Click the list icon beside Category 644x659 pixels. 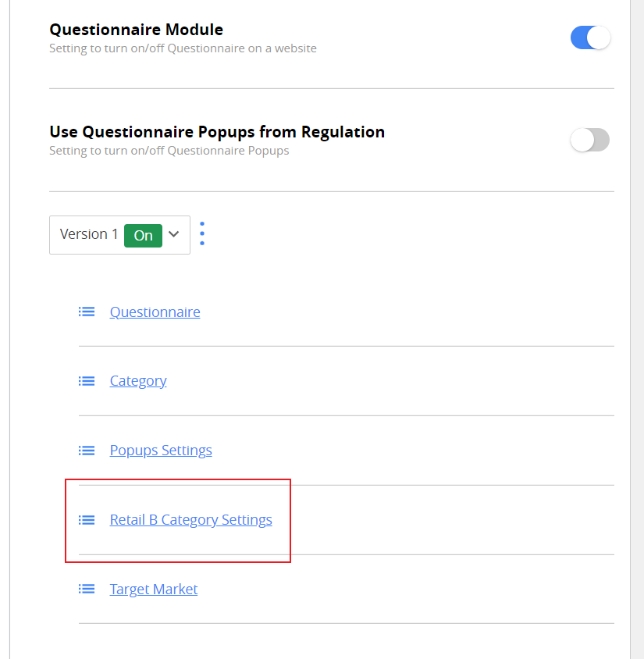(87, 380)
